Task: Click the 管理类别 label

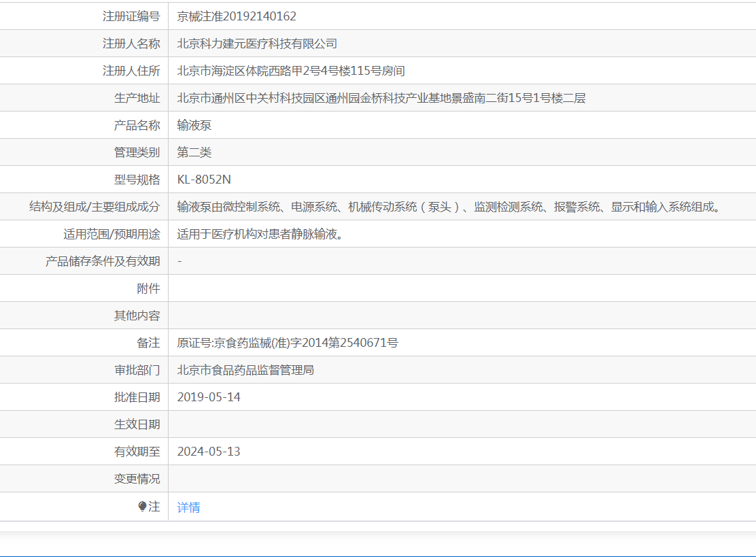Action: [x=137, y=152]
